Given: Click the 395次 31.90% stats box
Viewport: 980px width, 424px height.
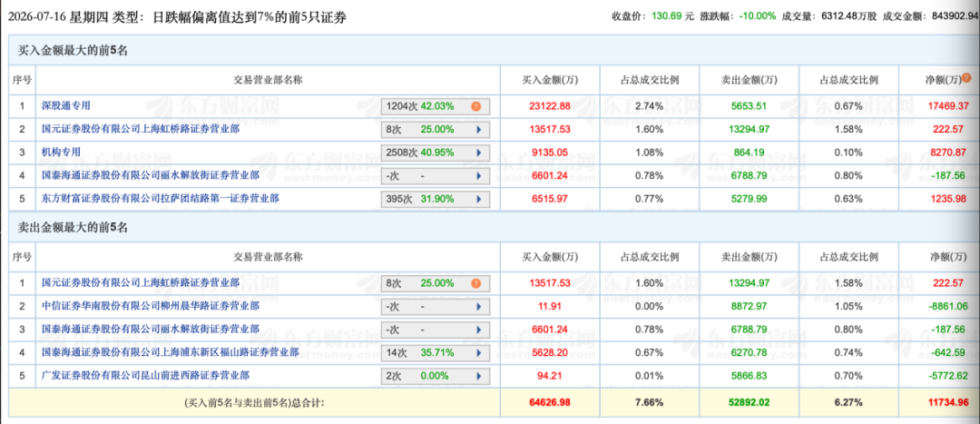Looking at the screenshot, I should [x=436, y=200].
